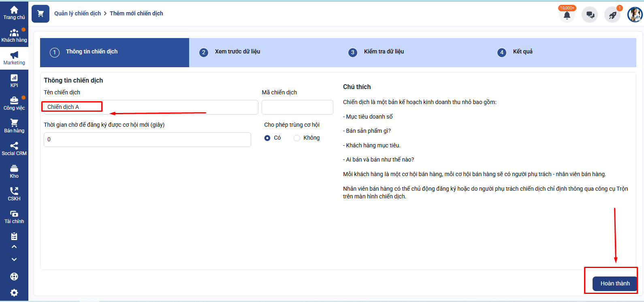This screenshot has height=302, width=644.
Task: Open the Social CRM module
Action: (x=14, y=149)
